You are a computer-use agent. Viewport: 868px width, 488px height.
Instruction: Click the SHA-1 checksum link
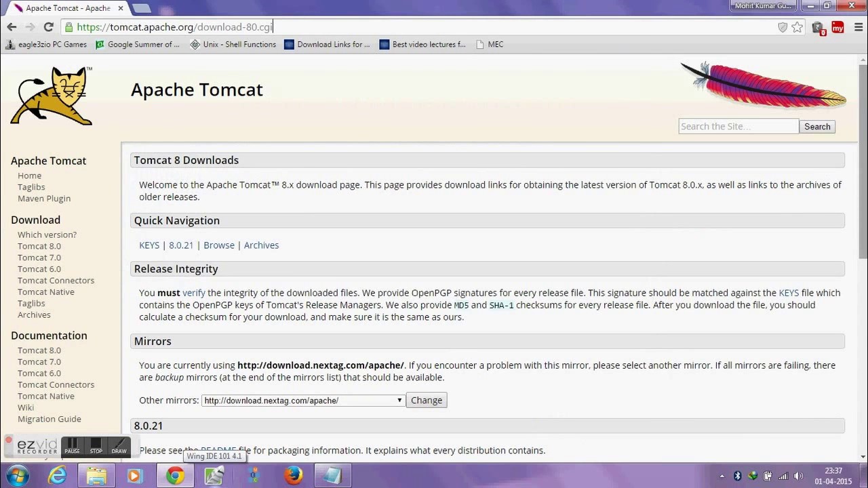pyautogui.click(x=501, y=305)
